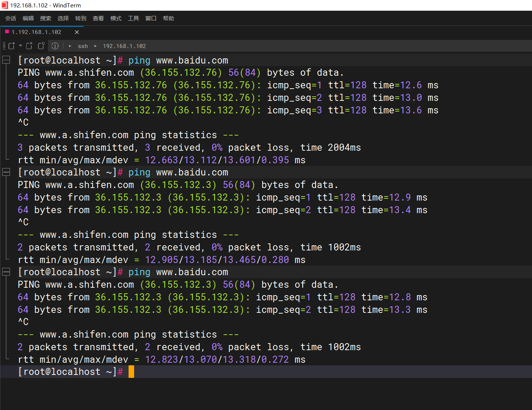Click the rtt line containing 12.823/13.070

pos(161,359)
